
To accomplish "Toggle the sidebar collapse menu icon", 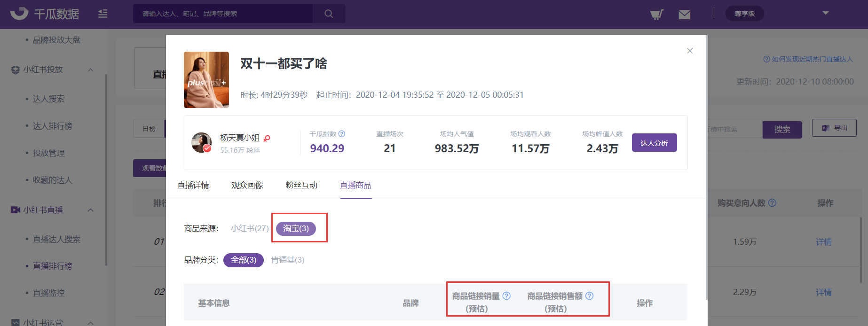I will [103, 14].
